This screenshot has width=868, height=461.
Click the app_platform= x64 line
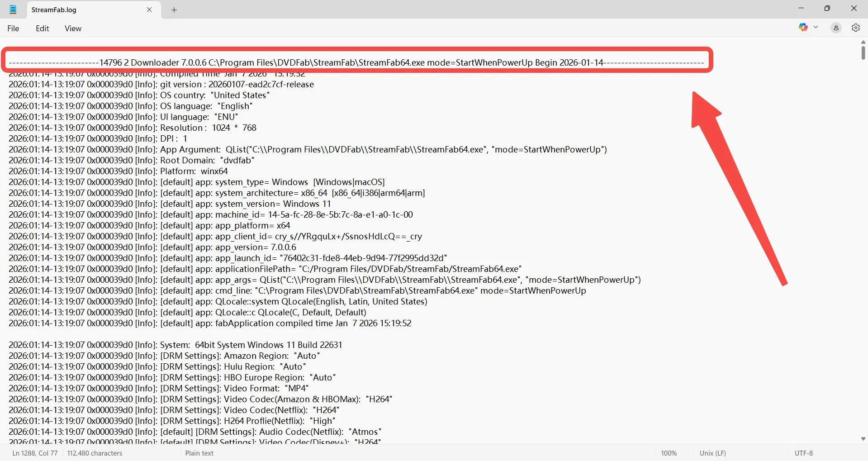[149, 226]
